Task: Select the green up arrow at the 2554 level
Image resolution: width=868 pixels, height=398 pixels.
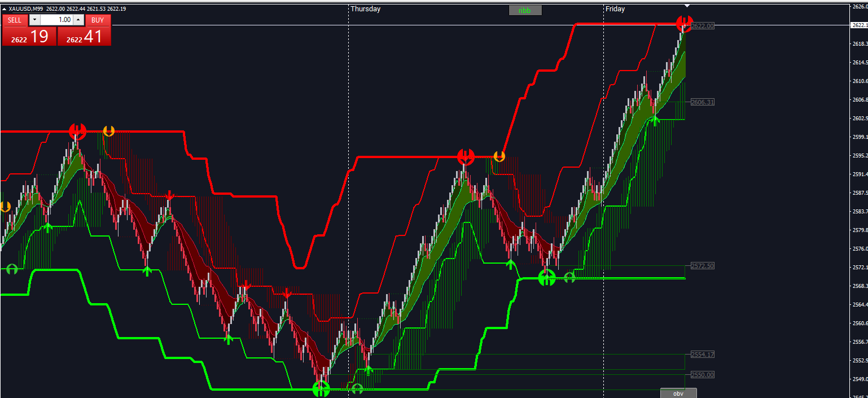Action: pyautogui.click(x=369, y=370)
